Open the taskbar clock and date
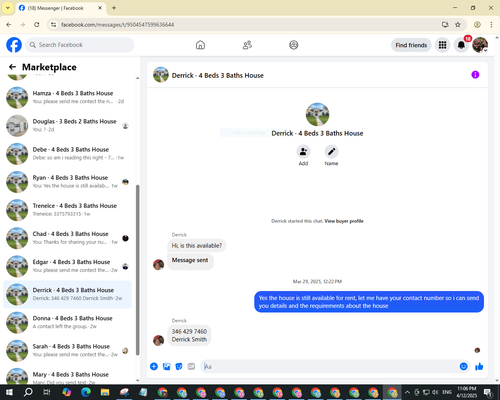This screenshot has height=400, width=500. click(467, 392)
